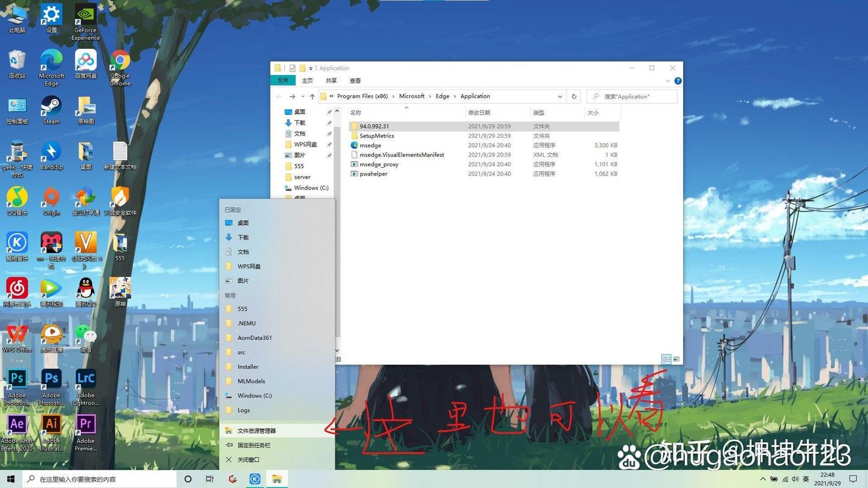Open the address bar history dropdown
Screen dimensions: 868x488
coord(560,96)
